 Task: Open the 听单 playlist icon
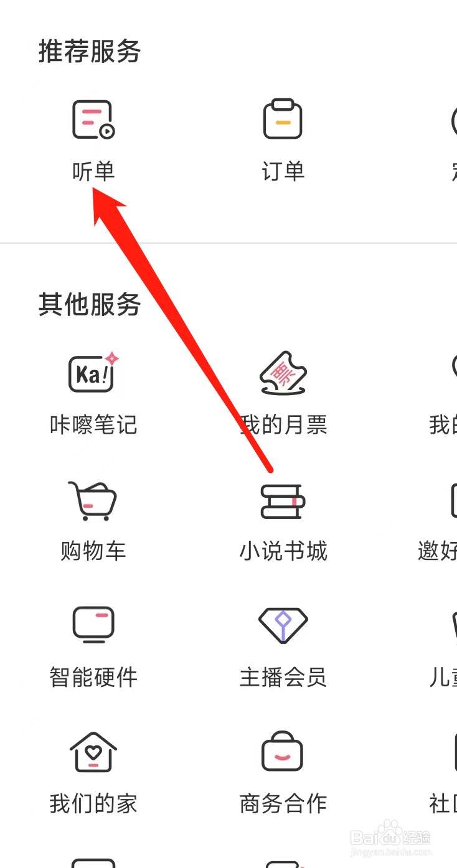(93, 119)
